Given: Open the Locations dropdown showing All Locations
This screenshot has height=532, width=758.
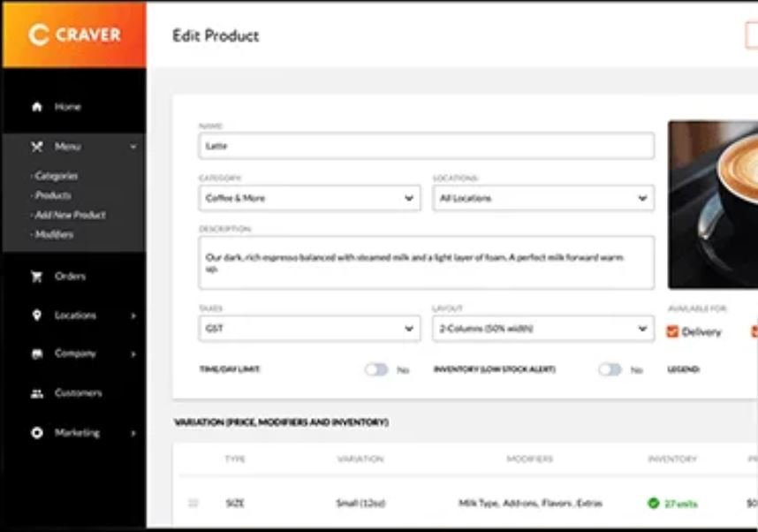Looking at the screenshot, I should (x=542, y=197).
